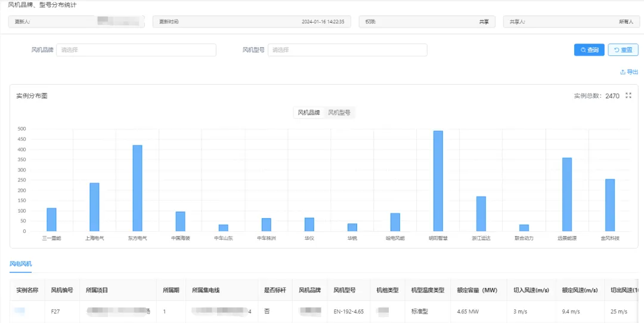Click the 所属集电线 column header
644x323 pixels.
pos(222,290)
